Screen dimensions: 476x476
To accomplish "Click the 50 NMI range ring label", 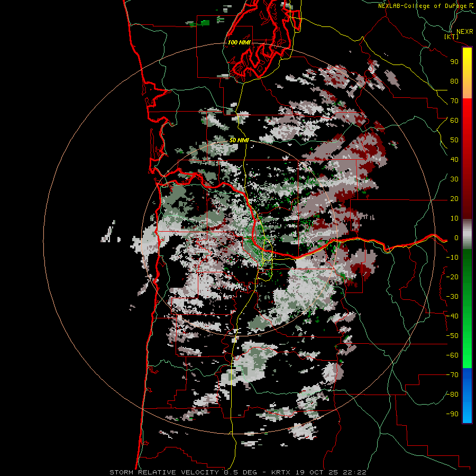I will (x=239, y=140).
